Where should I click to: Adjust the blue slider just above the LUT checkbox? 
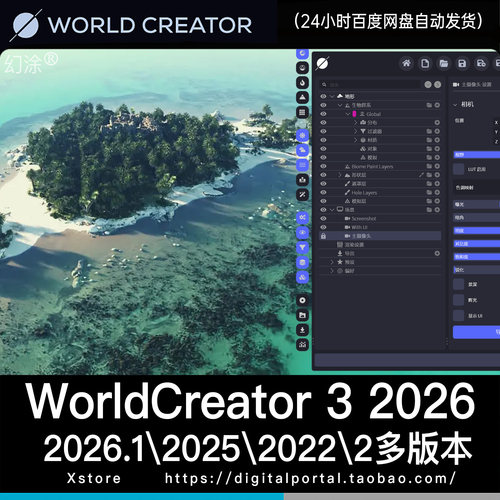pos(477,155)
